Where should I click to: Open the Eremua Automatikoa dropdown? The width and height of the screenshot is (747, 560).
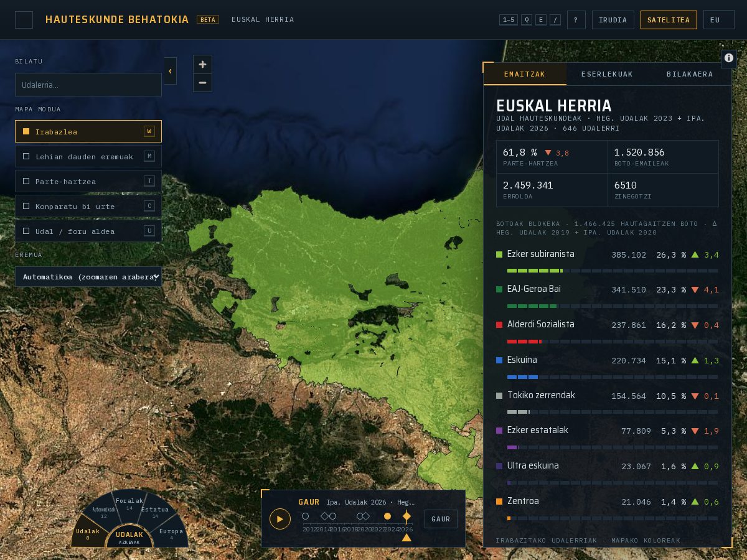(88, 277)
